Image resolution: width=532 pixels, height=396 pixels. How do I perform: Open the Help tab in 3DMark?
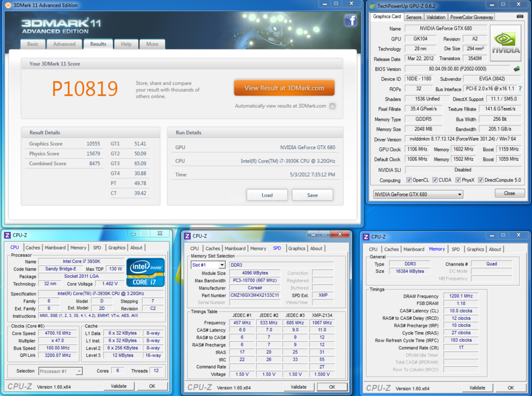(x=126, y=44)
